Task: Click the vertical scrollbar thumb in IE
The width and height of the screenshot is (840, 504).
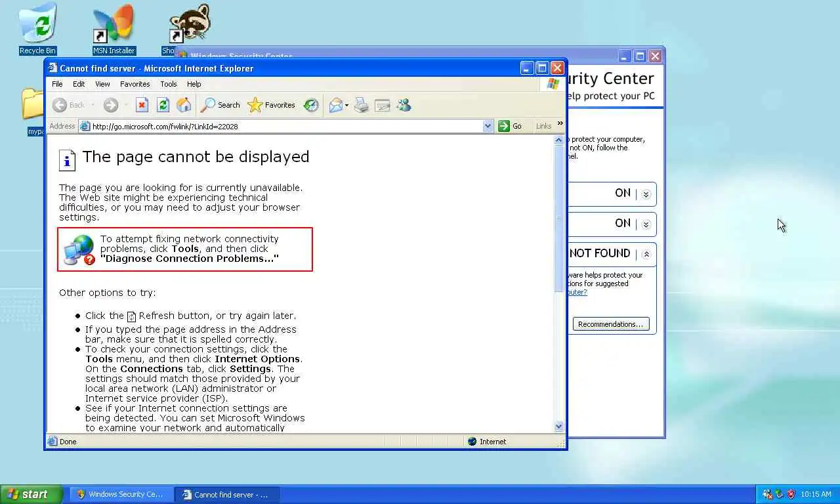Action: (559, 219)
